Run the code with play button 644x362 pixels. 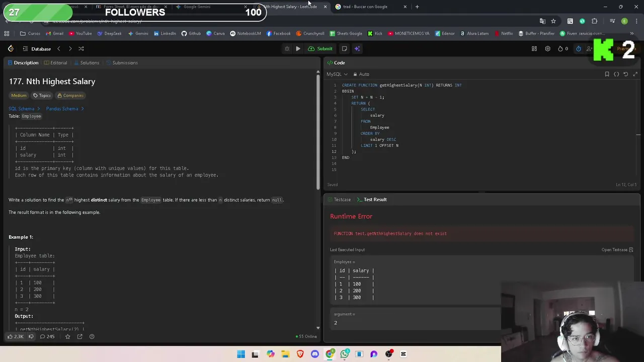click(x=298, y=49)
